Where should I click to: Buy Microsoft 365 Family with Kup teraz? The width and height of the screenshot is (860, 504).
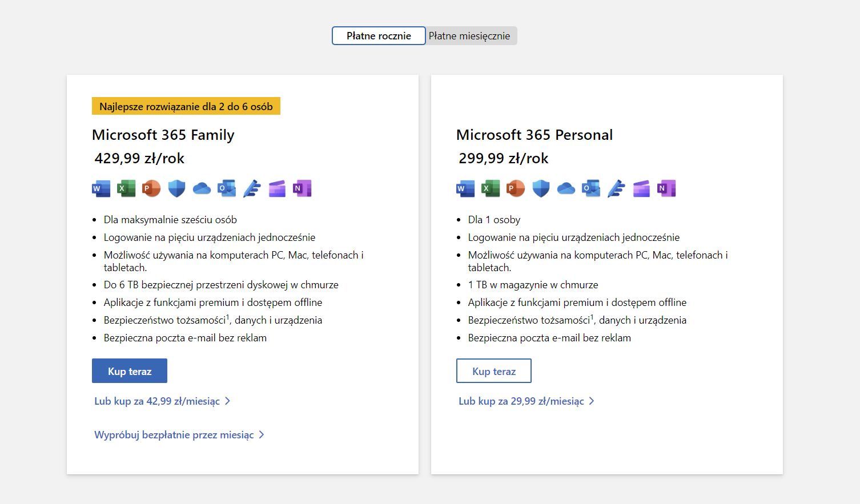click(x=130, y=371)
